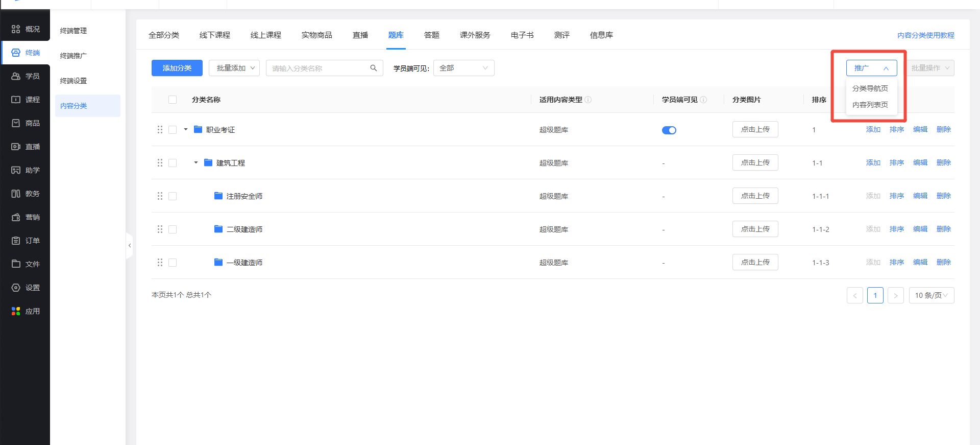Screen dimensions: 980x445
Task: Check the select-all checkbox in table header
Action: click(173, 100)
